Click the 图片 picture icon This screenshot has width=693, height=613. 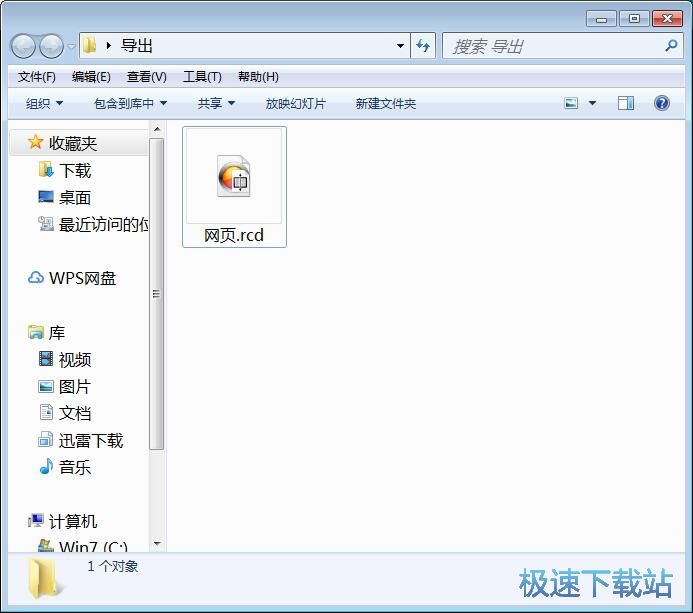point(46,387)
